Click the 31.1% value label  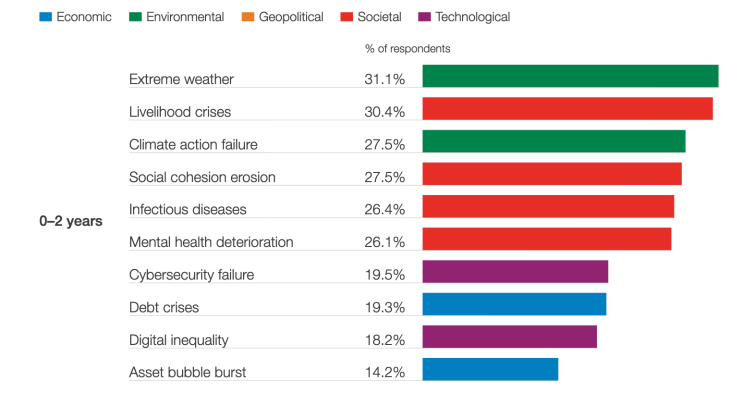(385, 79)
